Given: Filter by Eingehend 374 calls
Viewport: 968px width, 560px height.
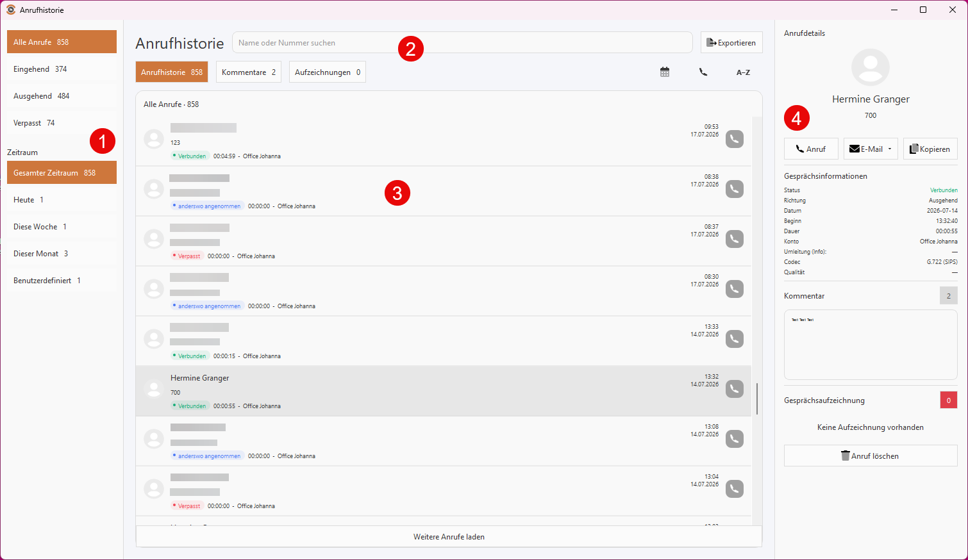Looking at the screenshot, I should click(62, 69).
